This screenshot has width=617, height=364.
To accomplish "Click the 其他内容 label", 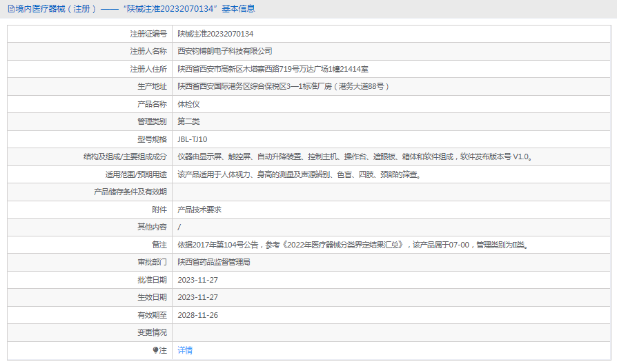I will [152, 227].
